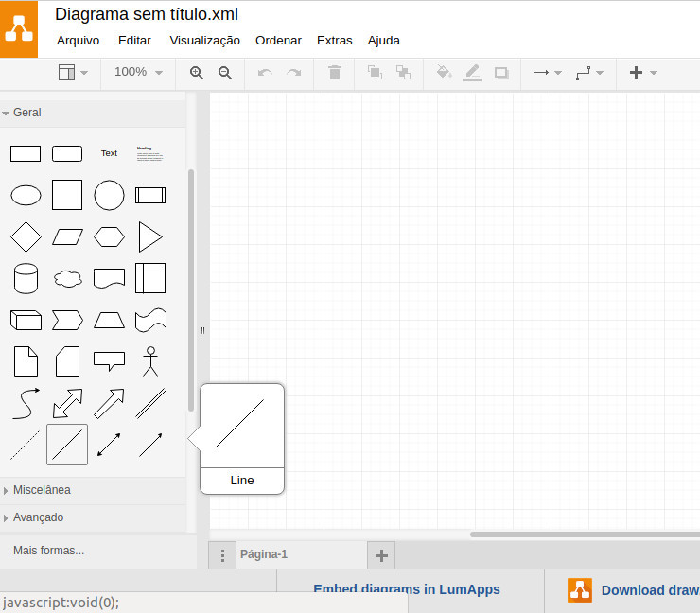Image resolution: width=700 pixels, height=613 pixels.
Task: Choose the Diamond shape from Geral
Action: [x=26, y=236]
